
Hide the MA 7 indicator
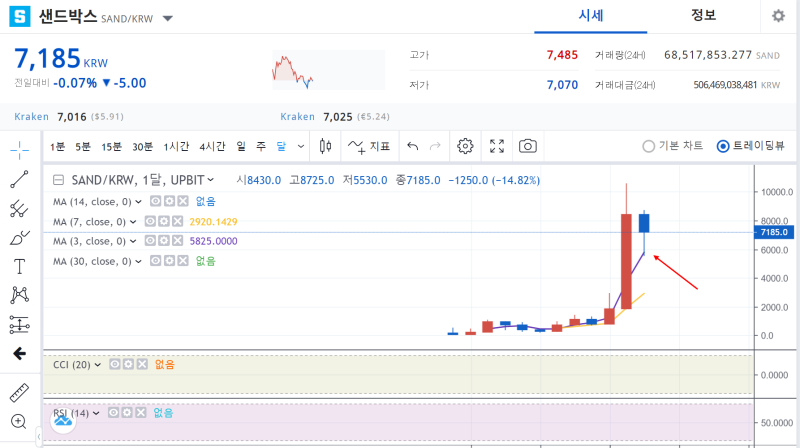pos(150,221)
